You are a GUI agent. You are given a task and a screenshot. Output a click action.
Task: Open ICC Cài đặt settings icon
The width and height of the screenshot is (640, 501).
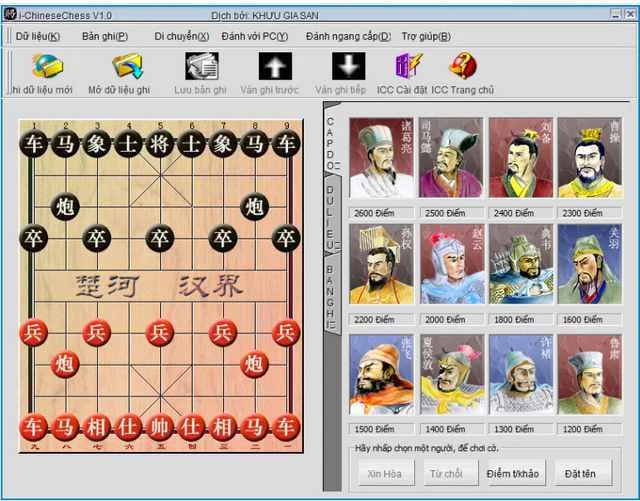point(409,66)
